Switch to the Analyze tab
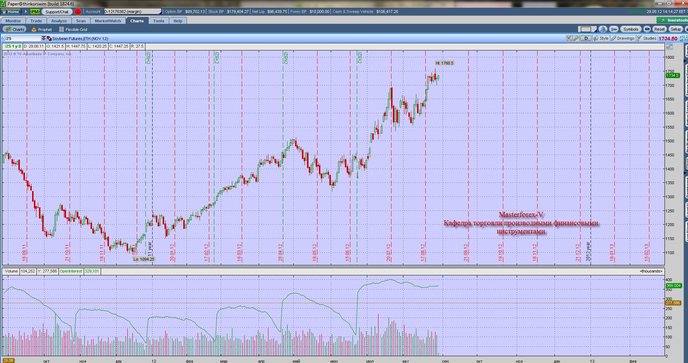Image resolution: width=688 pixels, height=363 pixels. pos(59,21)
